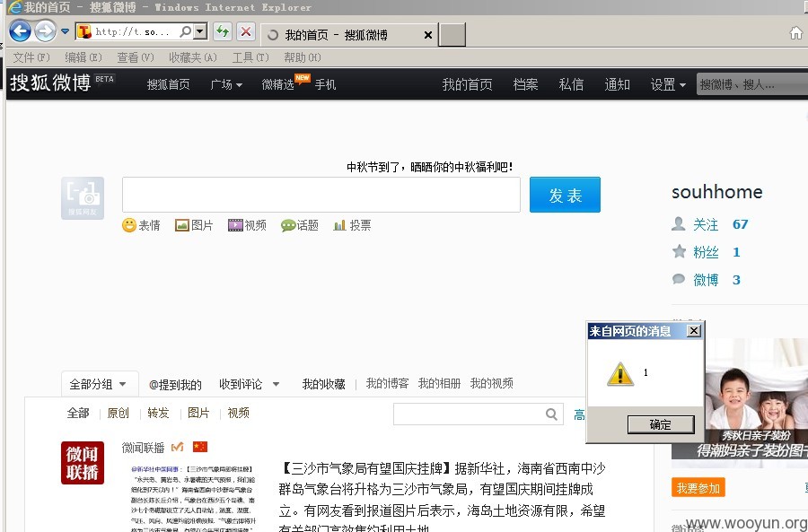
Task: Open souhhome profile name
Action: pyautogui.click(x=716, y=192)
